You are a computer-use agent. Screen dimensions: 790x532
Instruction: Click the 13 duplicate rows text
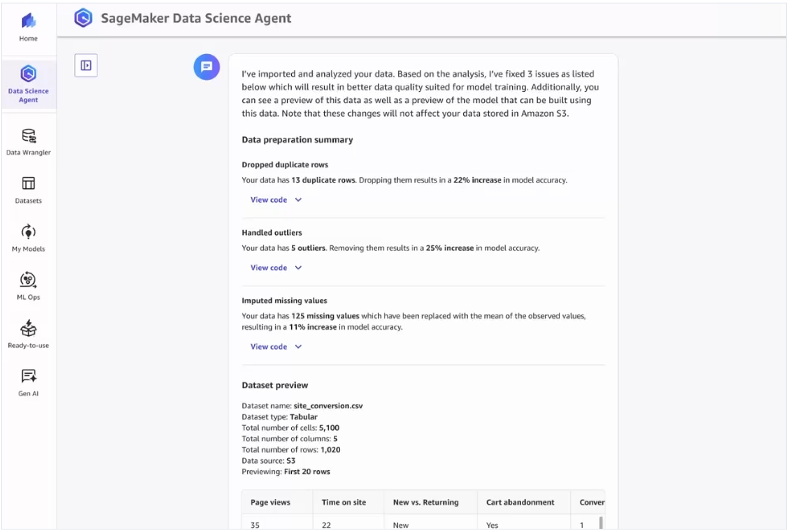pyautogui.click(x=323, y=180)
